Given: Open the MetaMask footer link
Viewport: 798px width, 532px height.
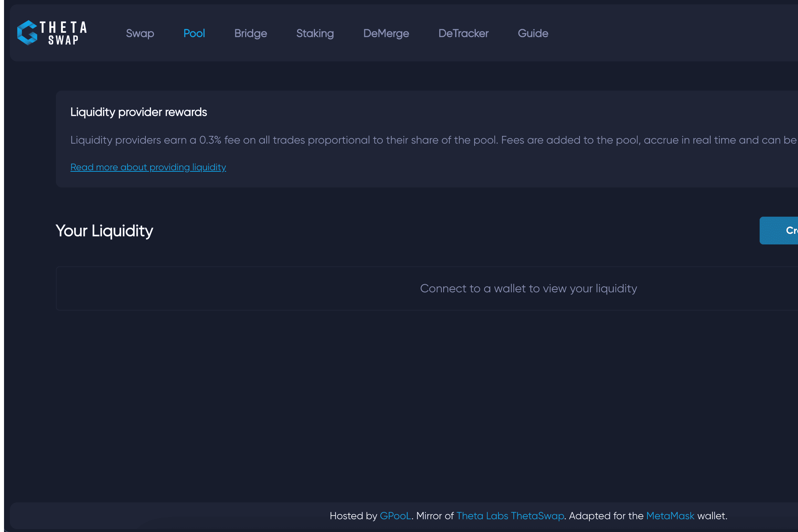Looking at the screenshot, I should [670, 516].
